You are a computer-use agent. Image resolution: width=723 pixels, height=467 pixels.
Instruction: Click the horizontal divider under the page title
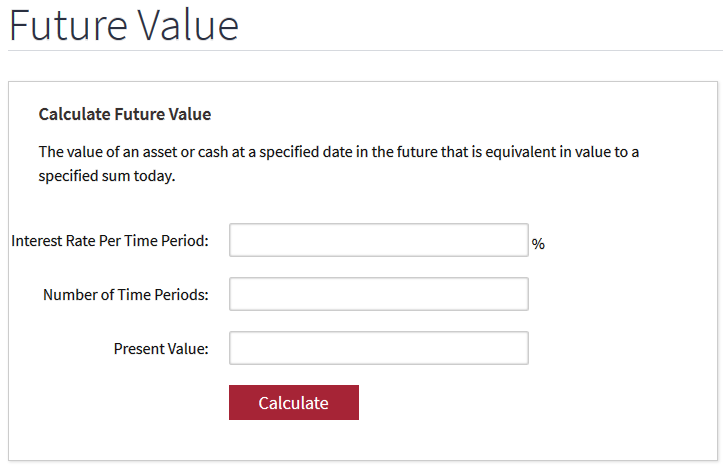365,50
